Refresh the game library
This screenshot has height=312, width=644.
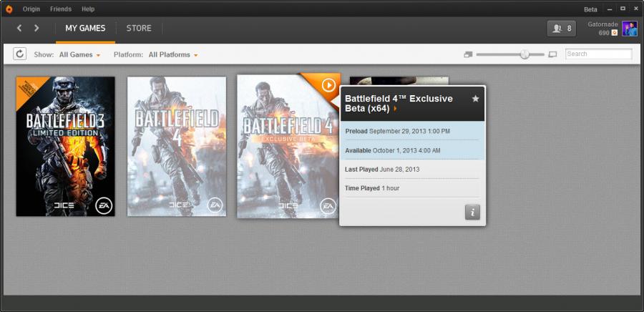coord(20,54)
